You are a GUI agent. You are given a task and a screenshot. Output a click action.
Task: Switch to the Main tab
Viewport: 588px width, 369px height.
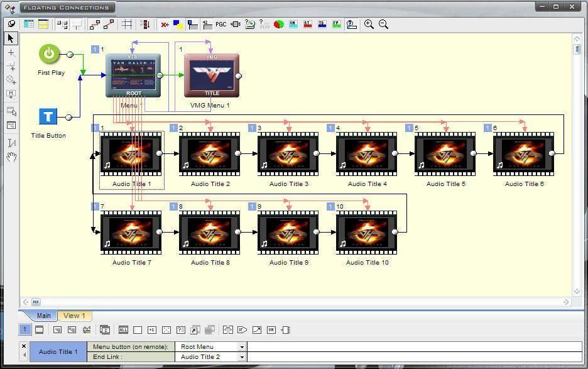pyautogui.click(x=43, y=316)
